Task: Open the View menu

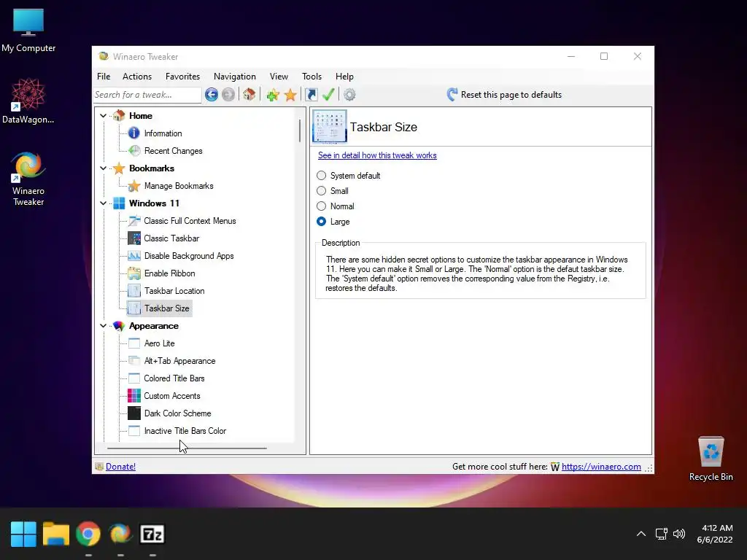Action: [x=279, y=76]
